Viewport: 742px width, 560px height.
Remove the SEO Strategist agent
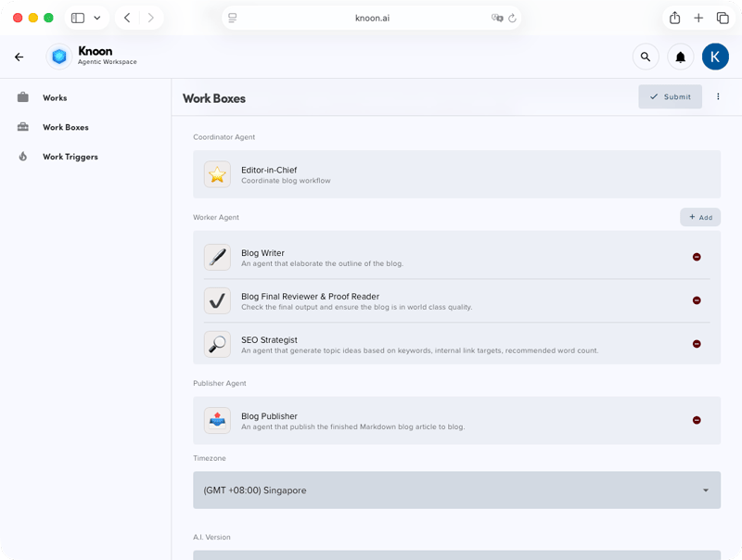(x=697, y=343)
